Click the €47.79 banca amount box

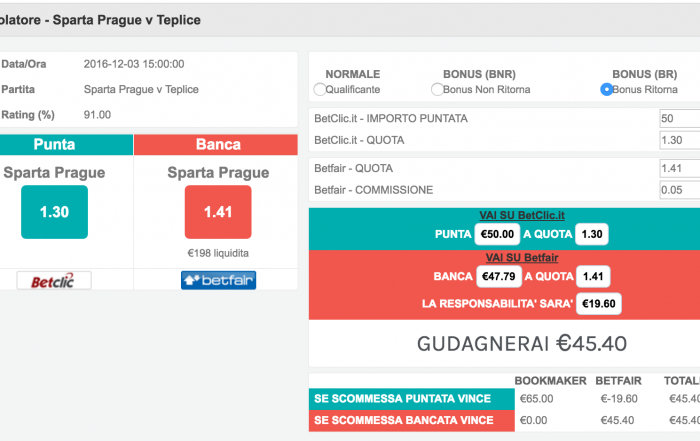(499, 276)
